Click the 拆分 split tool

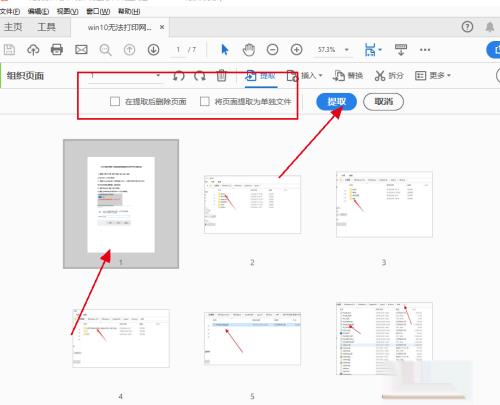pos(389,76)
